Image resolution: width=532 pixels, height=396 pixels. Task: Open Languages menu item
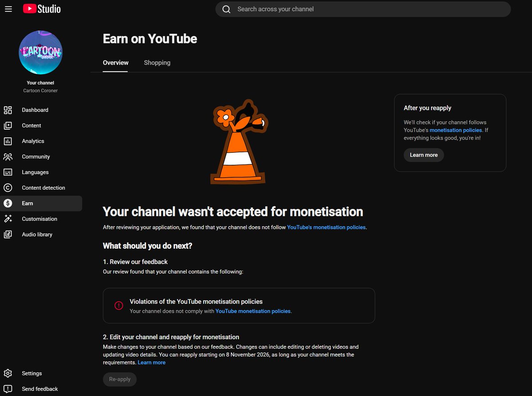click(x=35, y=172)
